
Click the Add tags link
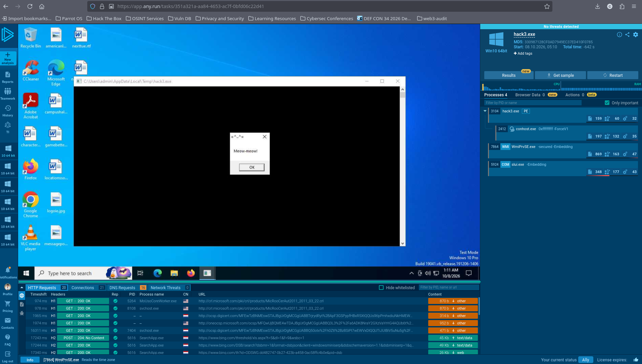(523, 53)
